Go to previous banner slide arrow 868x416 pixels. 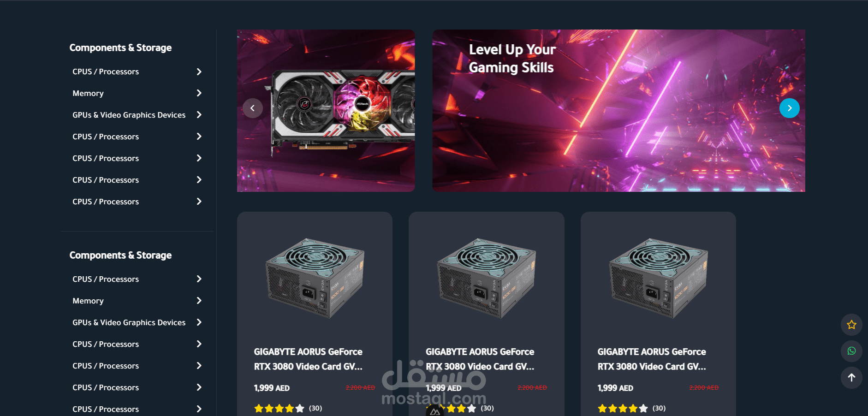pyautogui.click(x=253, y=108)
